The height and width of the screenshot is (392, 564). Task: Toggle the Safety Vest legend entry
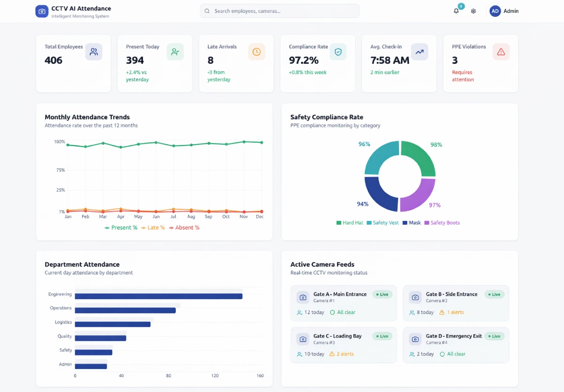coord(383,223)
